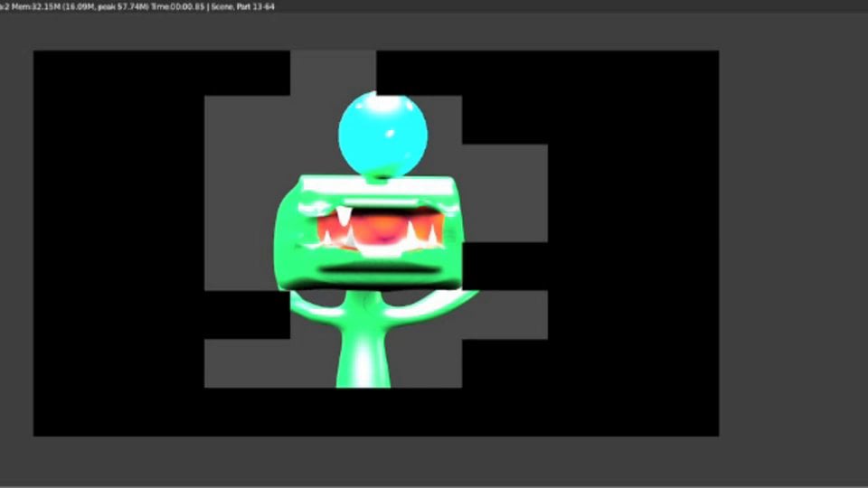Image resolution: width=868 pixels, height=488 pixels.
Task: Click the left white tooth of the character
Action: [343, 220]
